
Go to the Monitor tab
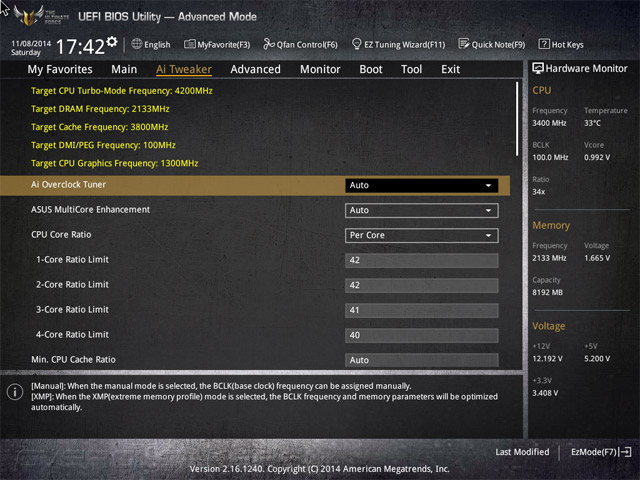320,69
